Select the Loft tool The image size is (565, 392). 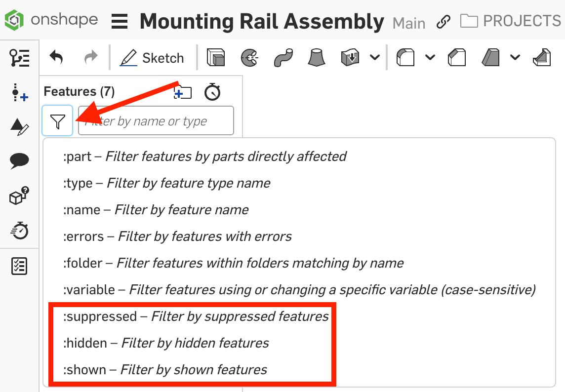click(317, 58)
